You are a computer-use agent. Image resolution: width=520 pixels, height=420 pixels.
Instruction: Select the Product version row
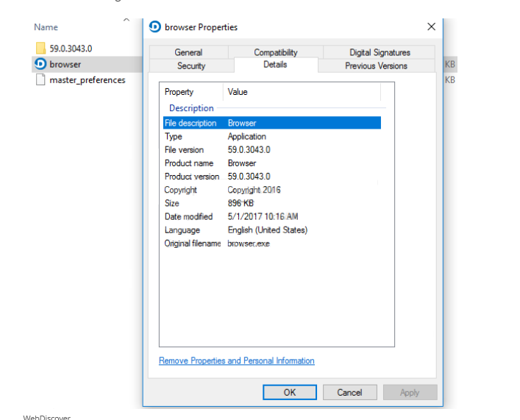pyautogui.click(x=272, y=177)
